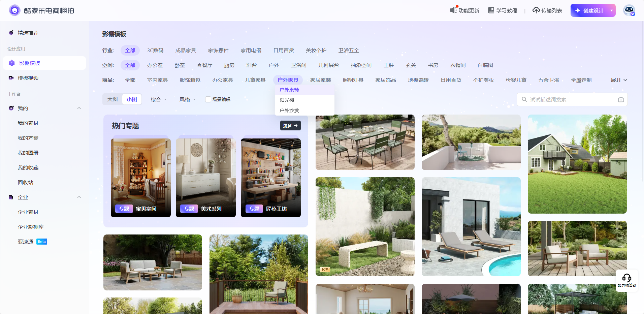Open 企业素材 in sidebar
Image resolution: width=644 pixels, height=314 pixels.
28,212
